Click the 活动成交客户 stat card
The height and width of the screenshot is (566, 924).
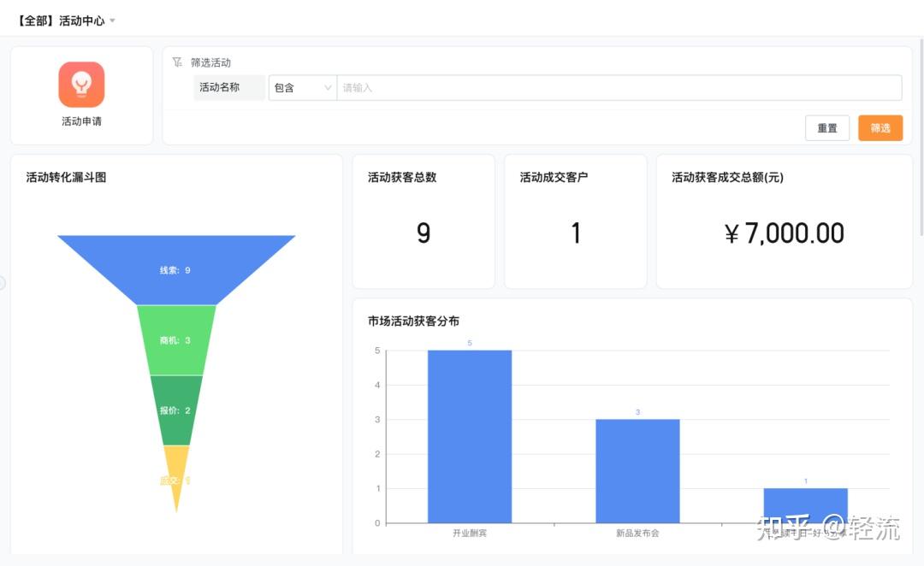[x=575, y=221]
